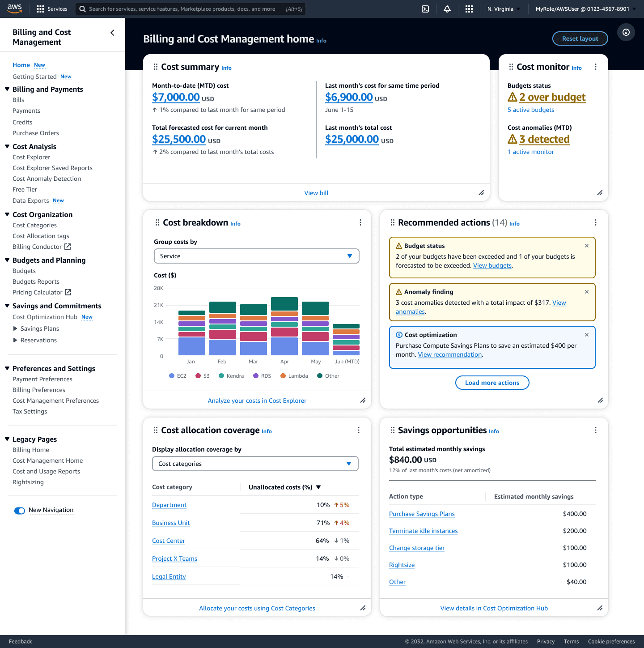The image size is (644, 648).
Task: Open Budgets in the sidebar
Action: [24, 271]
